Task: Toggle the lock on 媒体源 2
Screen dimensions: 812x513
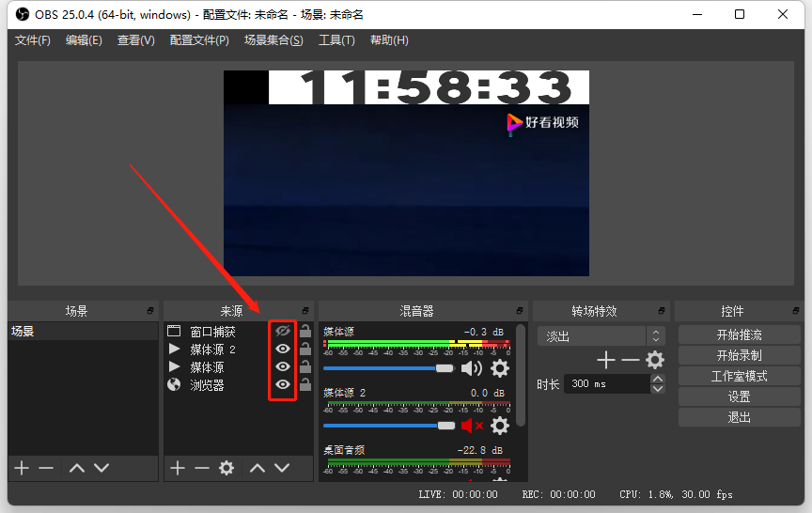Action: [305, 350]
